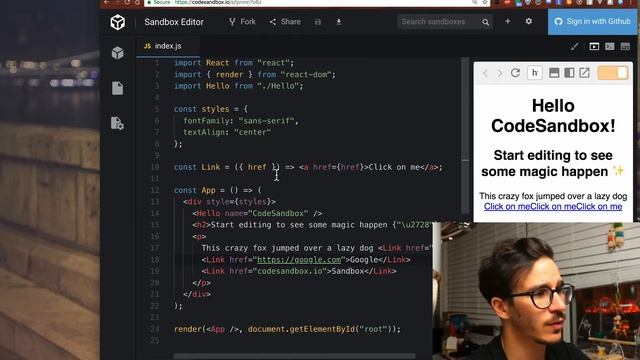Viewport: 640px width, 360px height.
Task: Click the 'const App = () =>' line
Action: [x=218, y=190]
